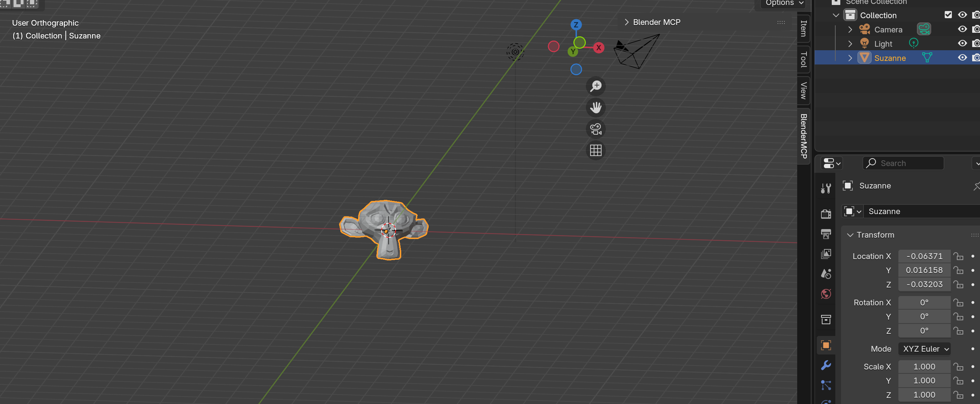Collapse the Transform panel

851,235
